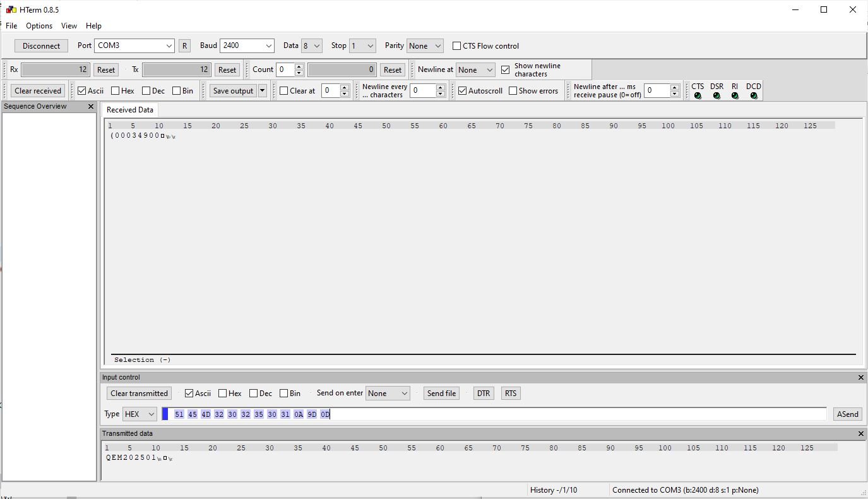Screen dimensions: 868x499
Task: Expand the COM3 port dropdown
Action: 169,46
